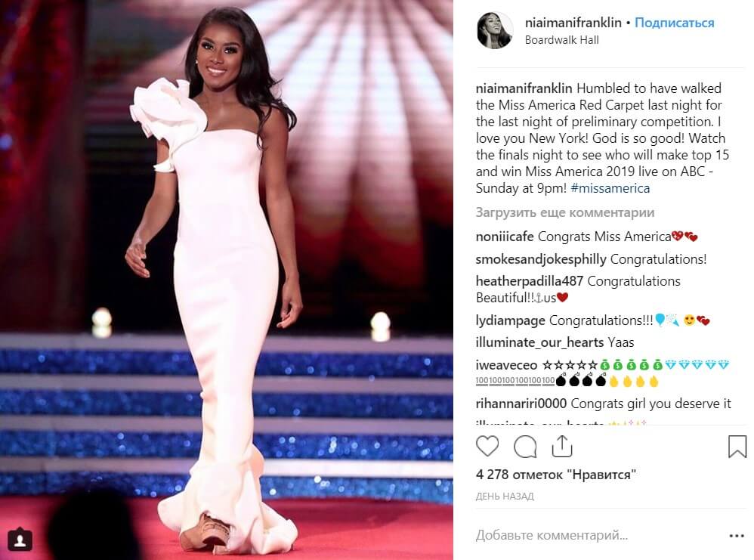Visit the rihannariri0000 commenter profile

[x=521, y=403]
